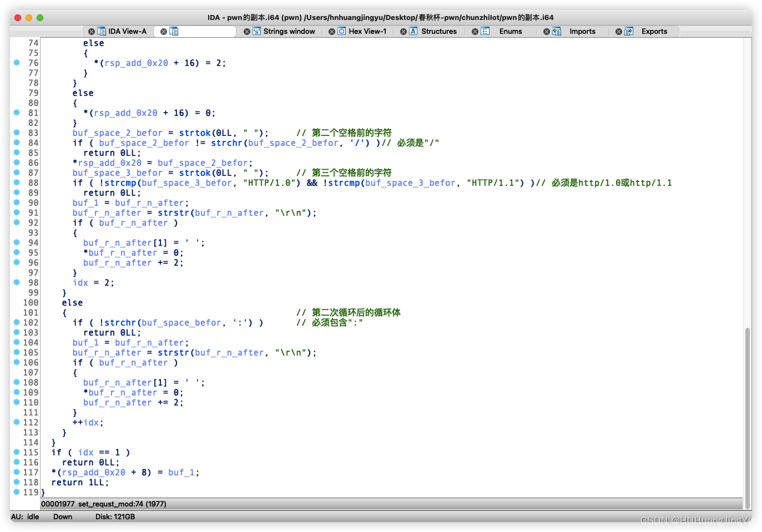Switch to the IDA View-A tab
The image size is (762, 532).
pos(128,32)
